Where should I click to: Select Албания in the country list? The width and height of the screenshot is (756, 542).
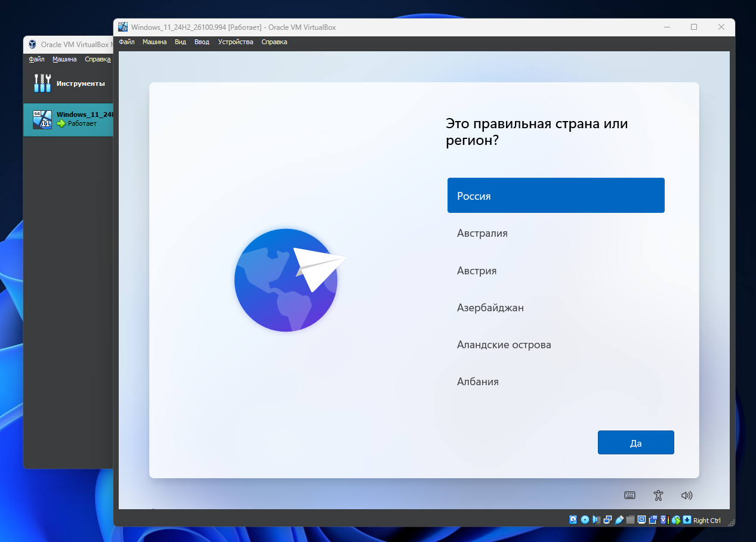click(477, 382)
